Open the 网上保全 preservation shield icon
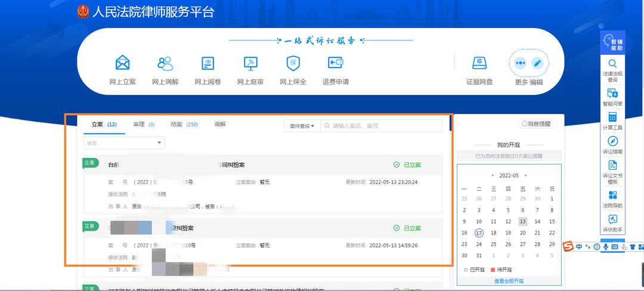 (293, 63)
